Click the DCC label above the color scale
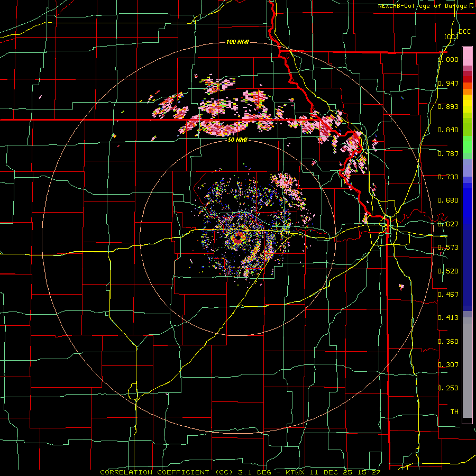 (x=464, y=32)
